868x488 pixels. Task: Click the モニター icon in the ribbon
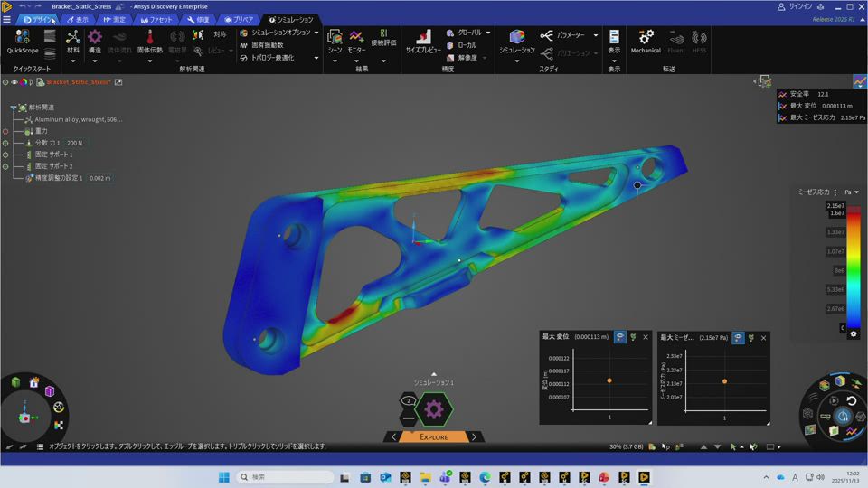point(357,40)
